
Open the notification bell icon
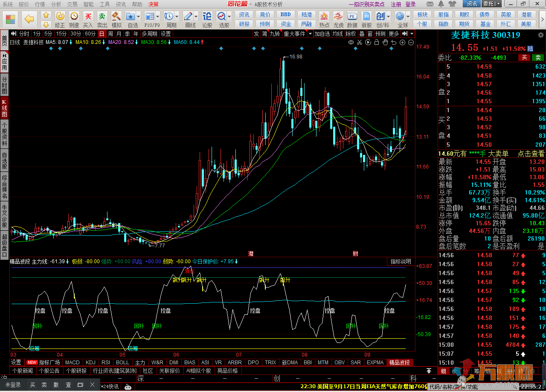point(440,4)
